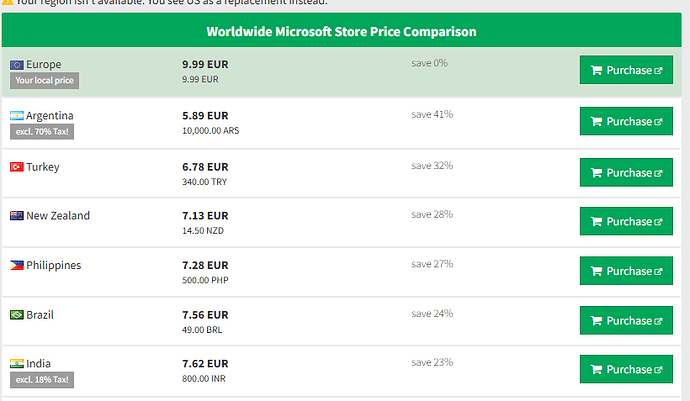
Task: Click the yellow warning icon at top
Action: [7, 2]
